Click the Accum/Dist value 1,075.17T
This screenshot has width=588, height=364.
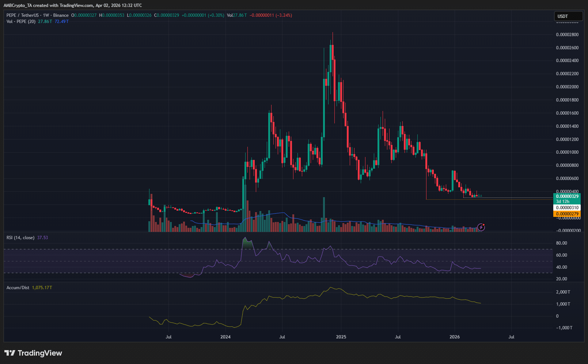coord(42,288)
